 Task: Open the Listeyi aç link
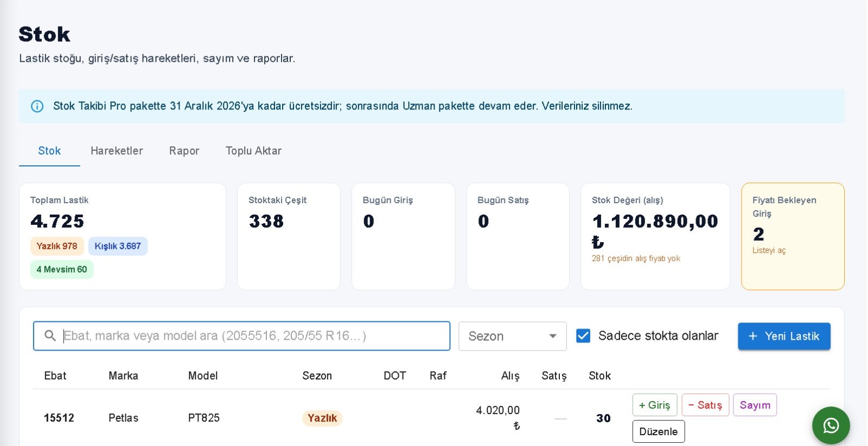769,250
